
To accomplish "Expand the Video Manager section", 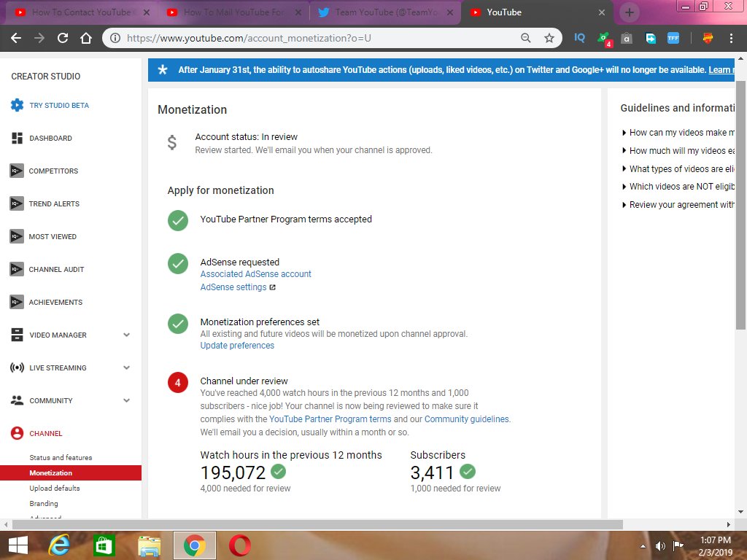I will point(127,335).
